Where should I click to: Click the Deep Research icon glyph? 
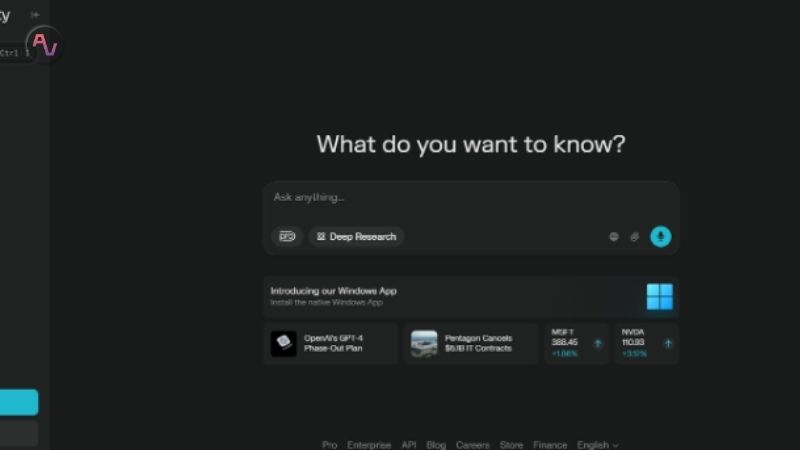pos(321,237)
